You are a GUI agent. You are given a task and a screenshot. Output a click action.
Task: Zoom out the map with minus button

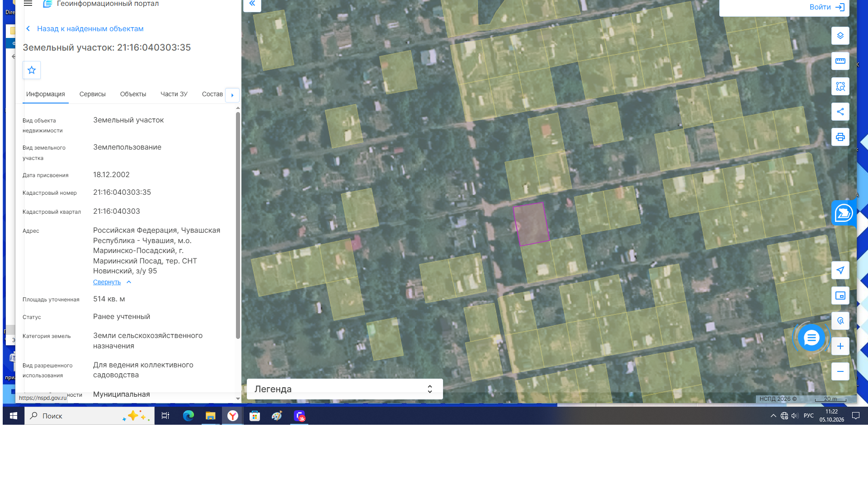[x=840, y=371]
